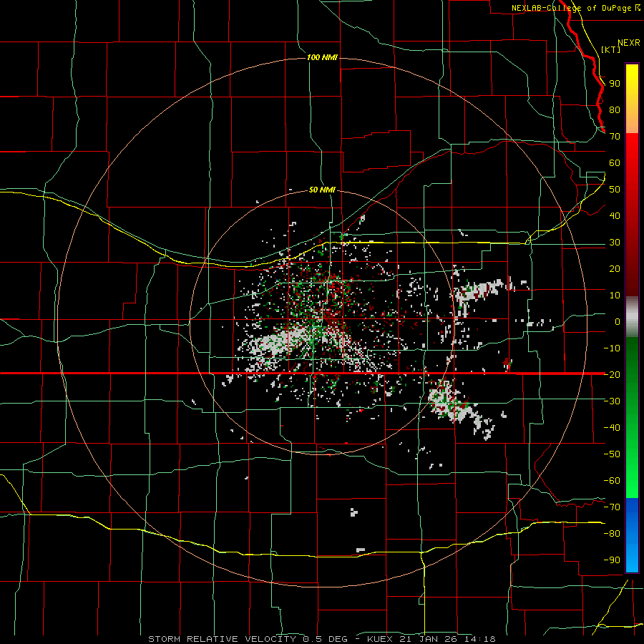The height and width of the screenshot is (644, 644).
Task: Click the 30 value on velocity scale
Action: pyautogui.click(x=615, y=243)
